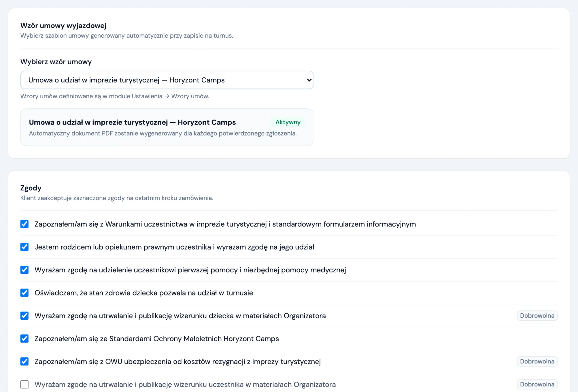This screenshot has height=392, width=578.
Task: Click the Automatyczny dokument PDF description
Action: point(163,134)
